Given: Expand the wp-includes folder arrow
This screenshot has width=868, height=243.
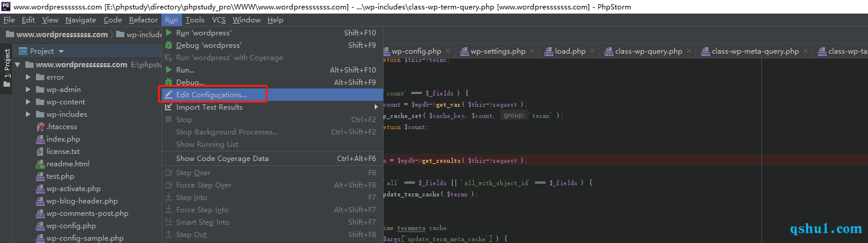Looking at the screenshot, I should (x=28, y=114).
